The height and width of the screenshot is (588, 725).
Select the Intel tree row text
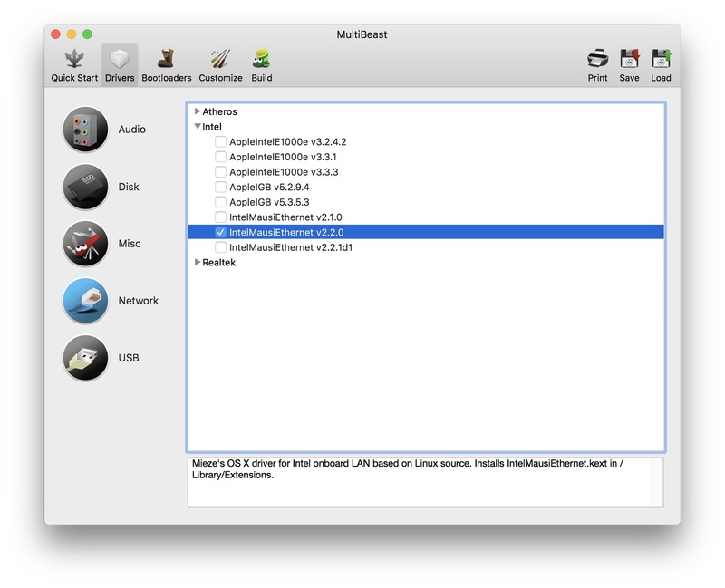tap(212, 127)
